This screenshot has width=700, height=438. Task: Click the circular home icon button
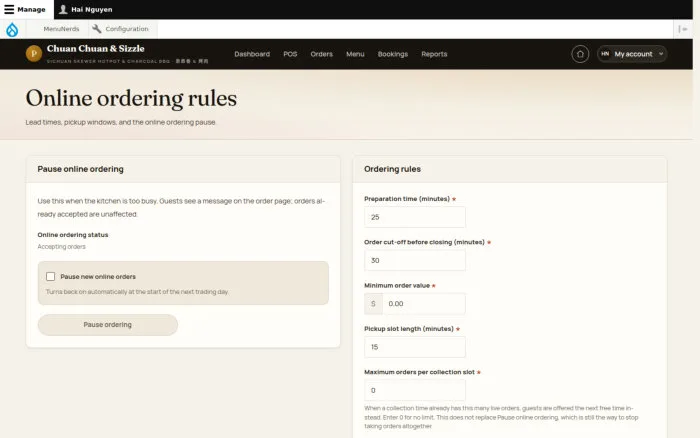(580, 54)
